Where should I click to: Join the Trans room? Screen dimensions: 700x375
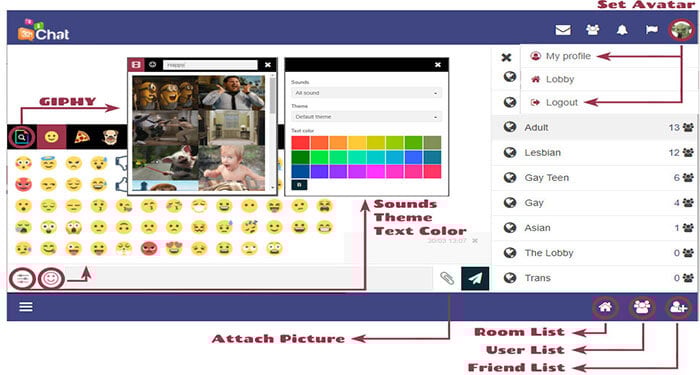(x=594, y=278)
